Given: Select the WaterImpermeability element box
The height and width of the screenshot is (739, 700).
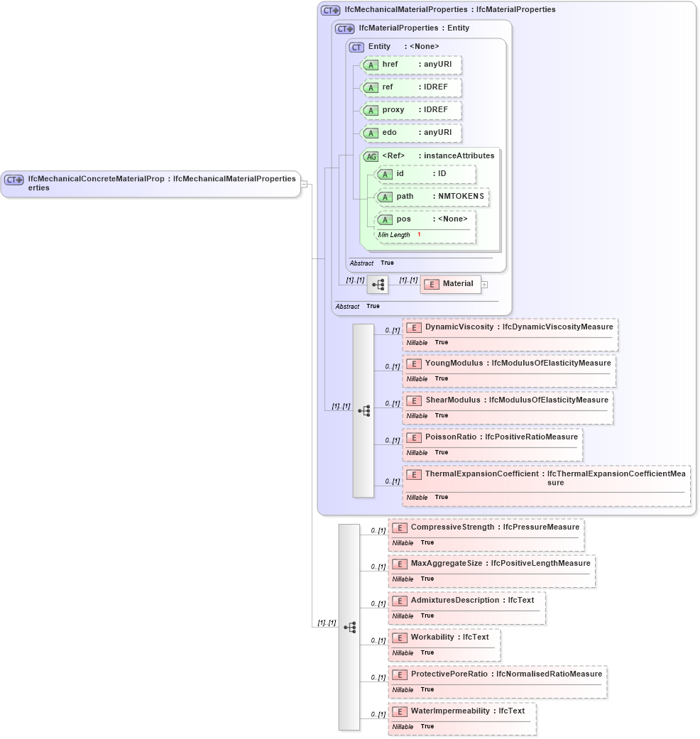Looking at the screenshot, I should click(x=461, y=718).
